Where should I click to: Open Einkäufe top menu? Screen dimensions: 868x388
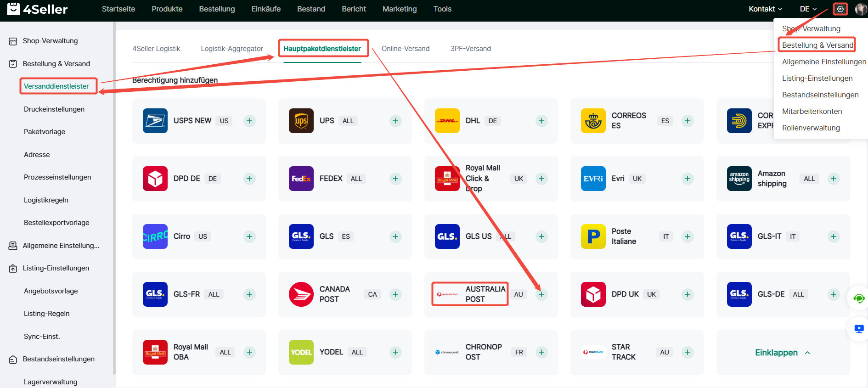tap(266, 9)
